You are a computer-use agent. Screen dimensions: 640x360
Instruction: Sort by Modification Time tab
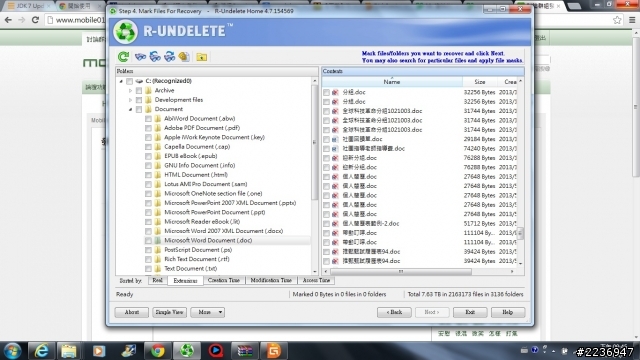pos(271,280)
